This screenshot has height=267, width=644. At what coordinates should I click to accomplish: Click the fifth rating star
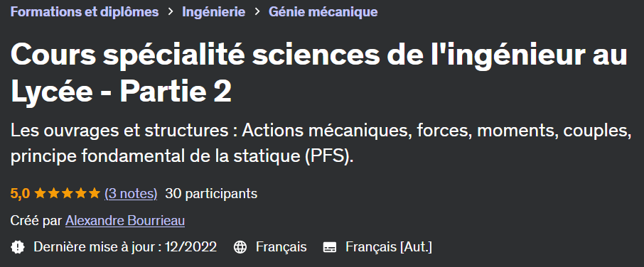click(94, 193)
